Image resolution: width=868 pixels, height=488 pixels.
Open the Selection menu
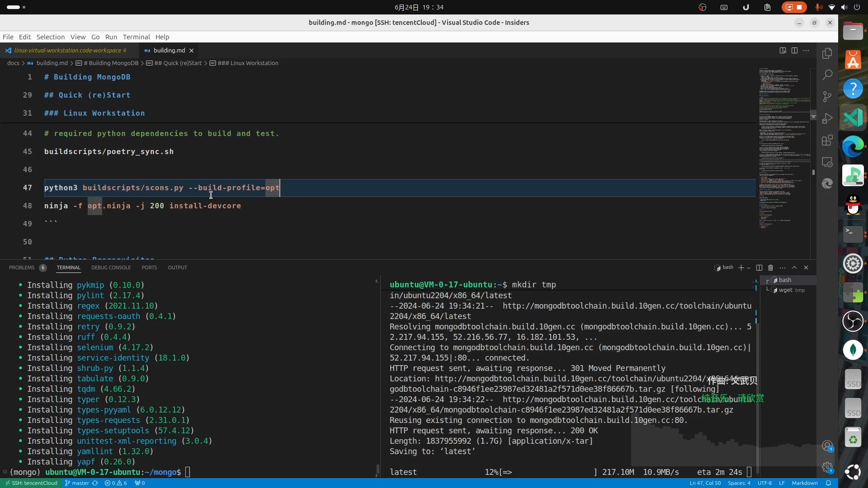(x=51, y=37)
